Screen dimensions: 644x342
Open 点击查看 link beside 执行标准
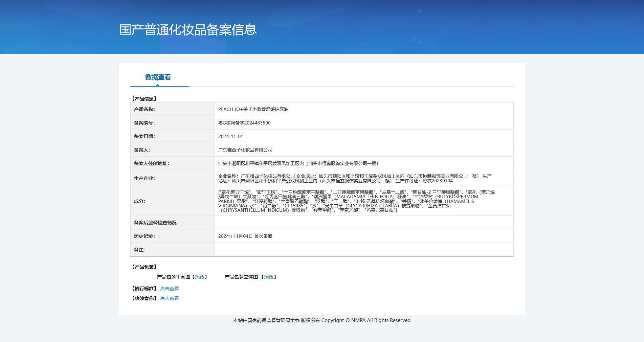tap(170, 289)
